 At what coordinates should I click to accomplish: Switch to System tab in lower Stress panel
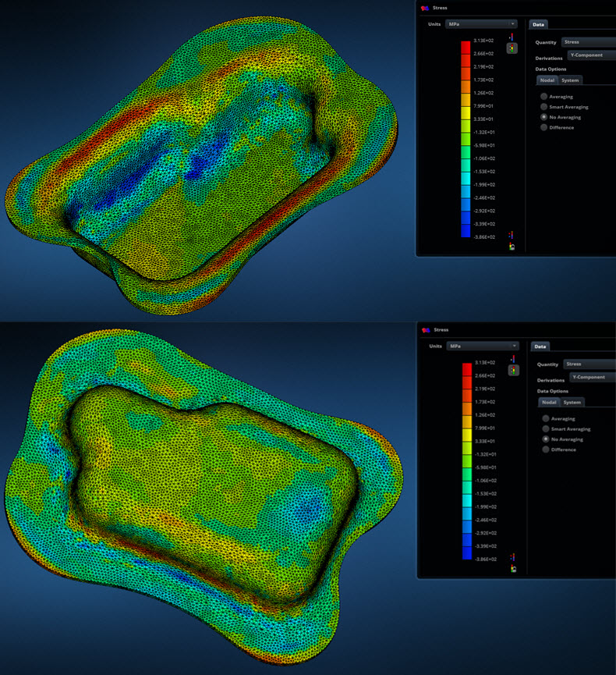click(x=572, y=402)
